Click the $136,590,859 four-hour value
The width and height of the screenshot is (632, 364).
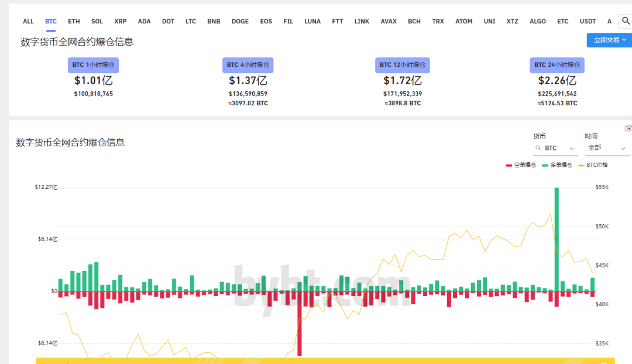coord(248,94)
